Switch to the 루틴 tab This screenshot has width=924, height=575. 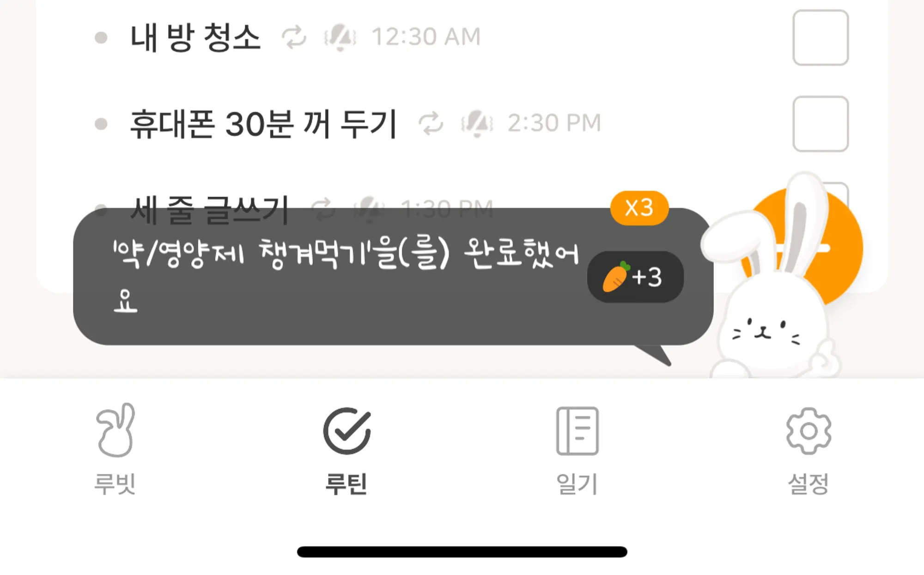click(346, 450)
